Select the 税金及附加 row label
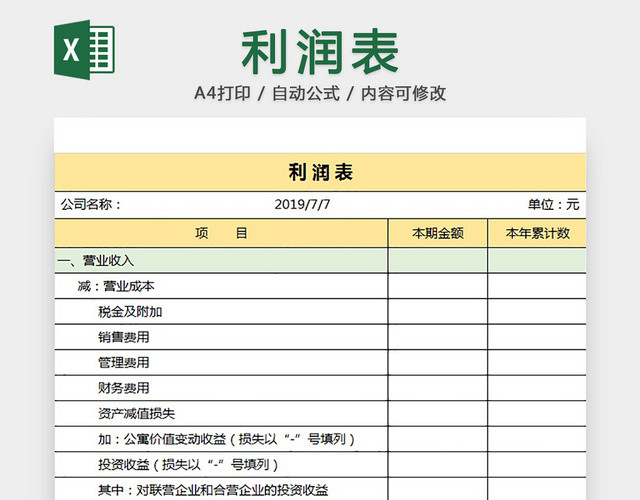Image resolution: width=640 pixels, height=500 pixels. tap(130, 312)
